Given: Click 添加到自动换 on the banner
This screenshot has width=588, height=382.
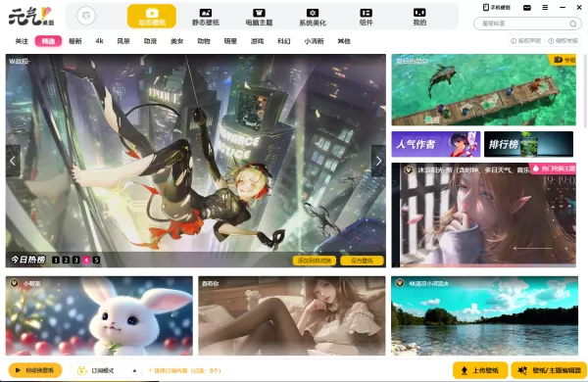Looking at the screenshot, I should tap(315, 261).
